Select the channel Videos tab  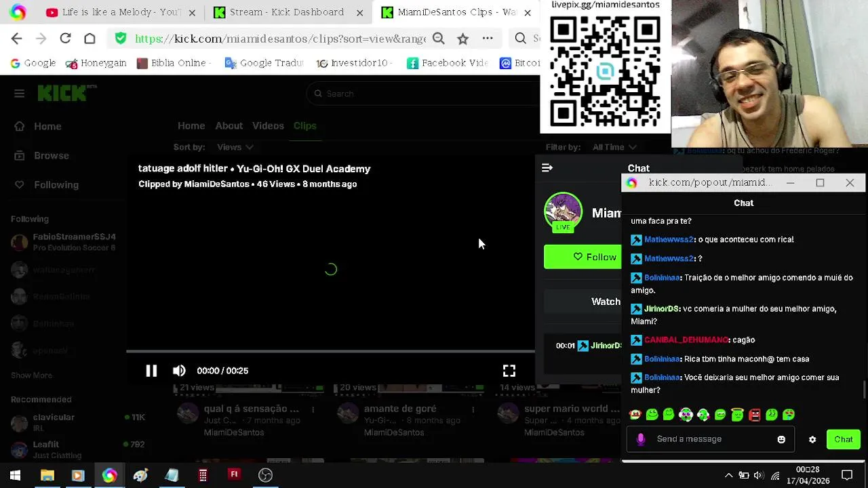pos(268,126)
